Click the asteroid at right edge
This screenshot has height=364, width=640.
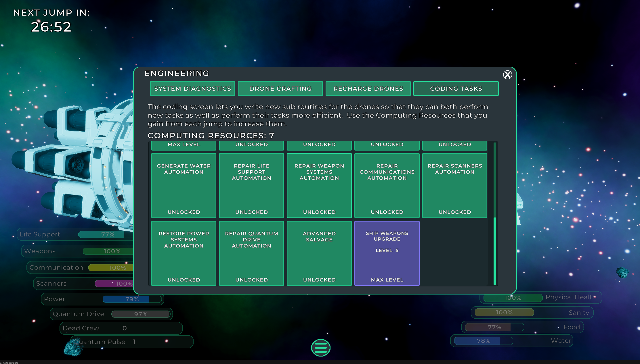click(x=622, y=273)
